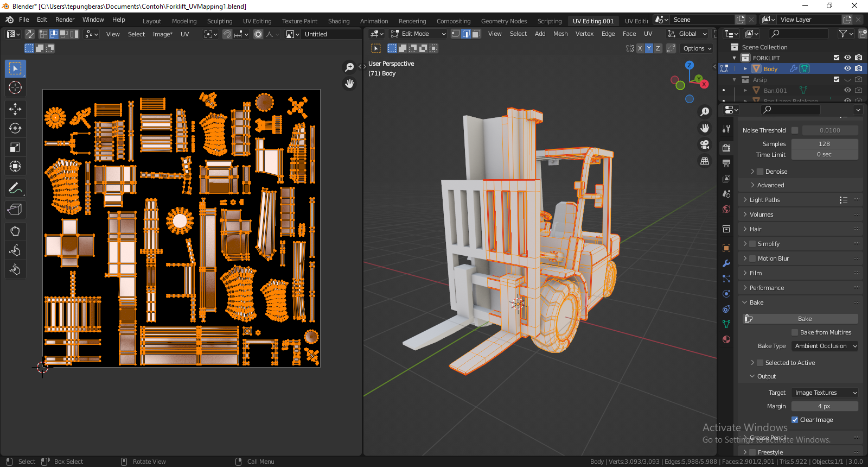Viewport: 868px width, 467px height.
Task: Enable the Motion Blur checkbox
Action: point(752,258)
